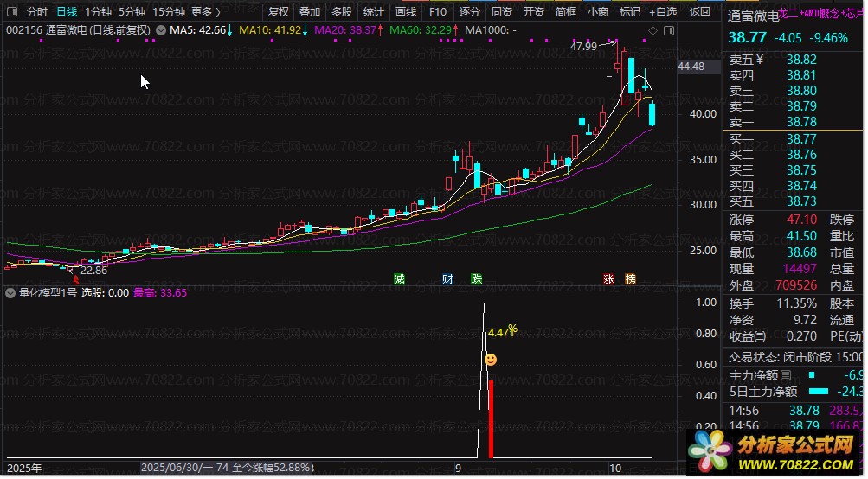Screen dimensions: 868x479
Task: Click the 002156 通富微电 chart title
Action: tap(78, 30)
